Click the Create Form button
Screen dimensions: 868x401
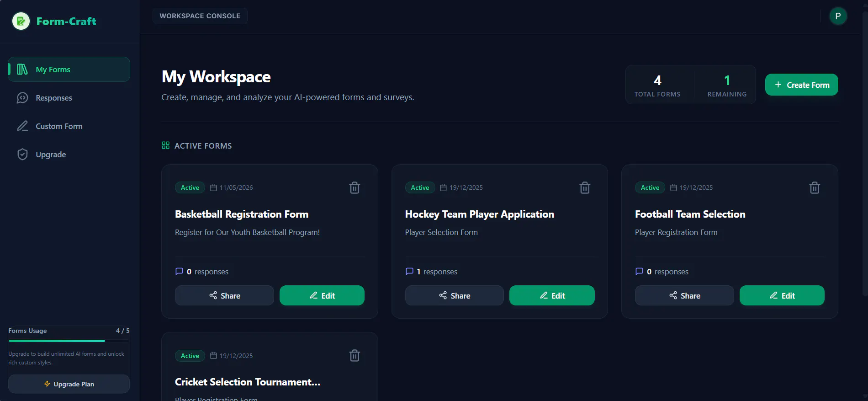(802, 85)
